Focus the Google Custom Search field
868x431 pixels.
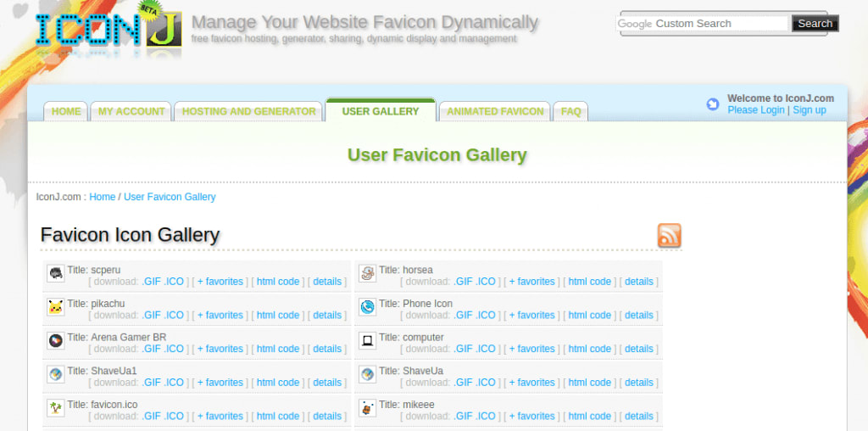coord(702,23)
